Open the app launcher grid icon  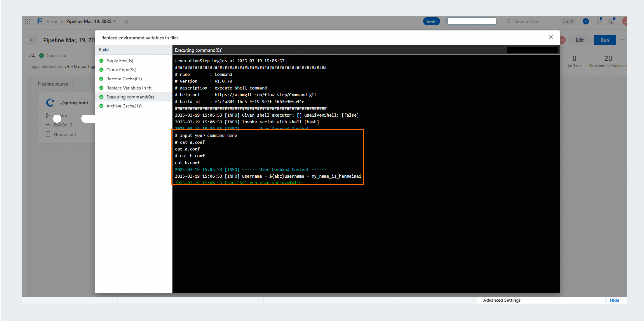[27, 21]
